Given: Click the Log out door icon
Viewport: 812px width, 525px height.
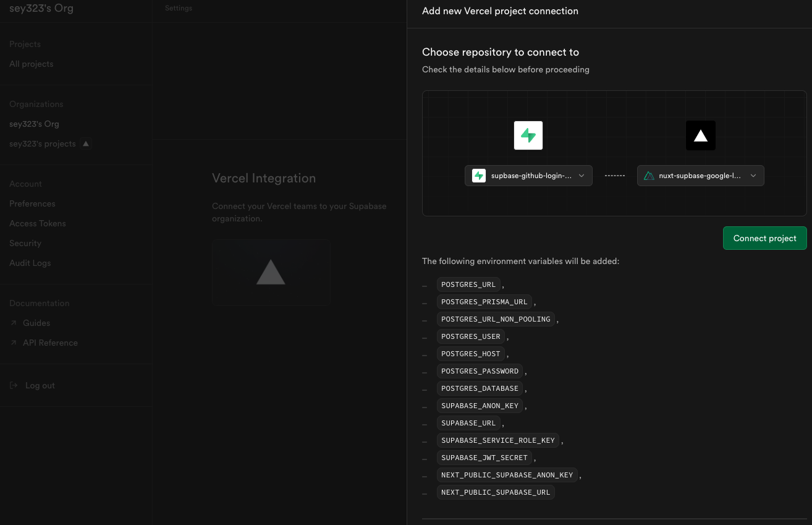Looking at the screenshot, I should click(14, 385).
